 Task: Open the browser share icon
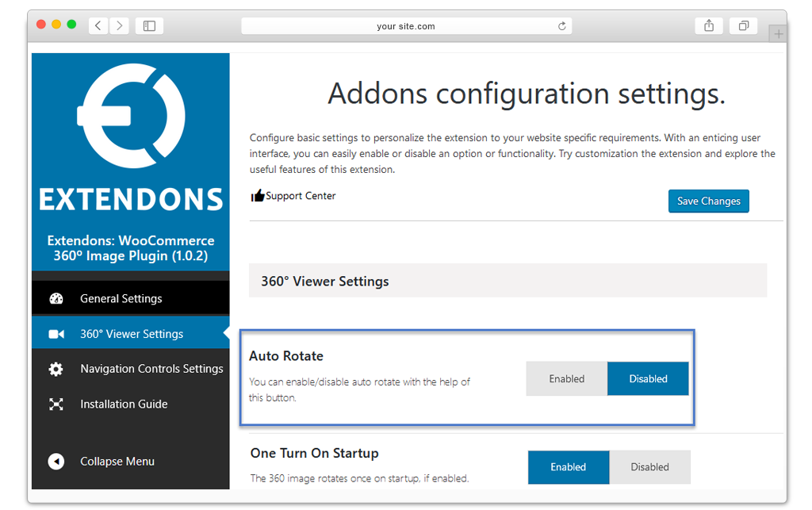click(709, 25)
